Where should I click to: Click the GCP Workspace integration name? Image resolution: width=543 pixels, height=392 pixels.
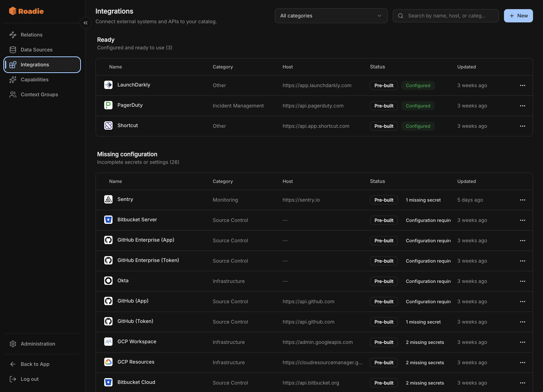(x=137, y=342)
